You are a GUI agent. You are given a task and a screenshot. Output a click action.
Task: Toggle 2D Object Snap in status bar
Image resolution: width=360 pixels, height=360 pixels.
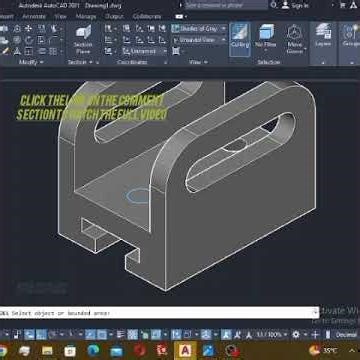tap(102, 334)
